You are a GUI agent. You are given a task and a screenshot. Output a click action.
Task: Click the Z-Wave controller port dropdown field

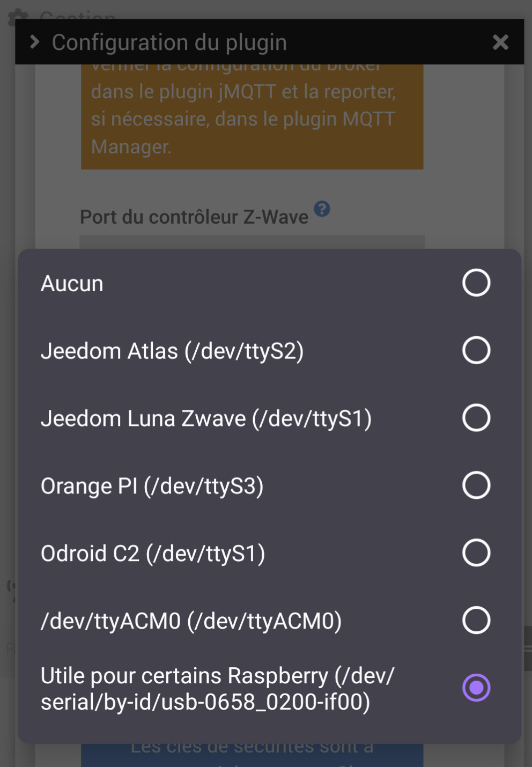coord(252,242)
